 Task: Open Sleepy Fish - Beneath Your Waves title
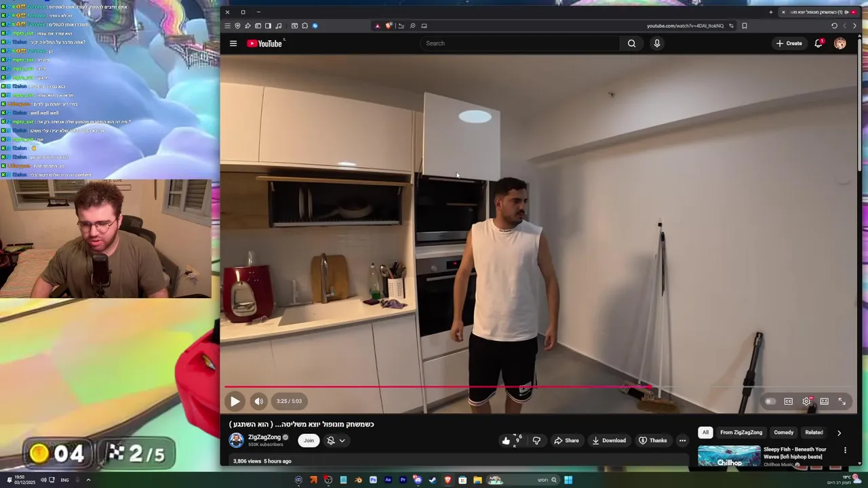tap(795, 453)
